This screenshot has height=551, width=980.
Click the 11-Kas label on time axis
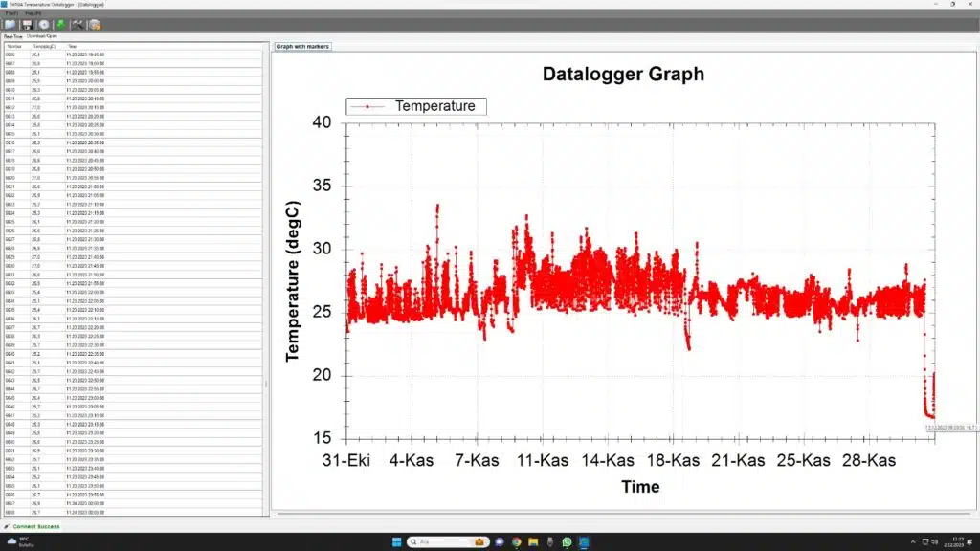tap(543, 460)
